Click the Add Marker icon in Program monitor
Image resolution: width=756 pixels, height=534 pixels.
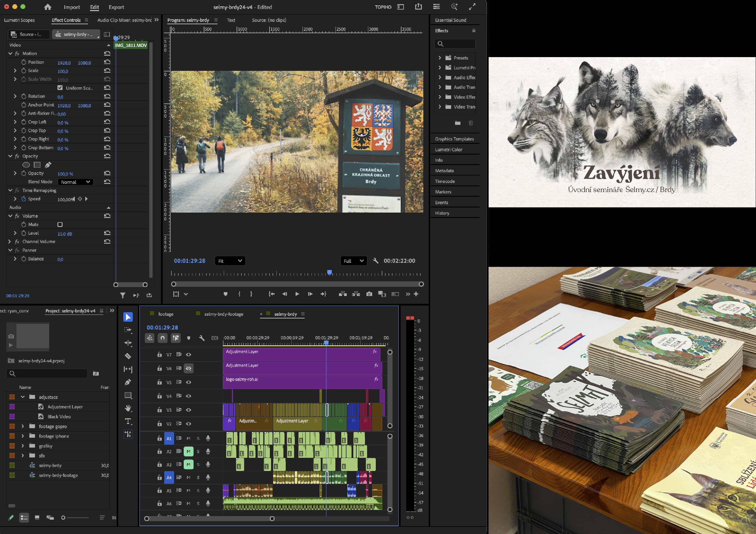tap(225, 294)
